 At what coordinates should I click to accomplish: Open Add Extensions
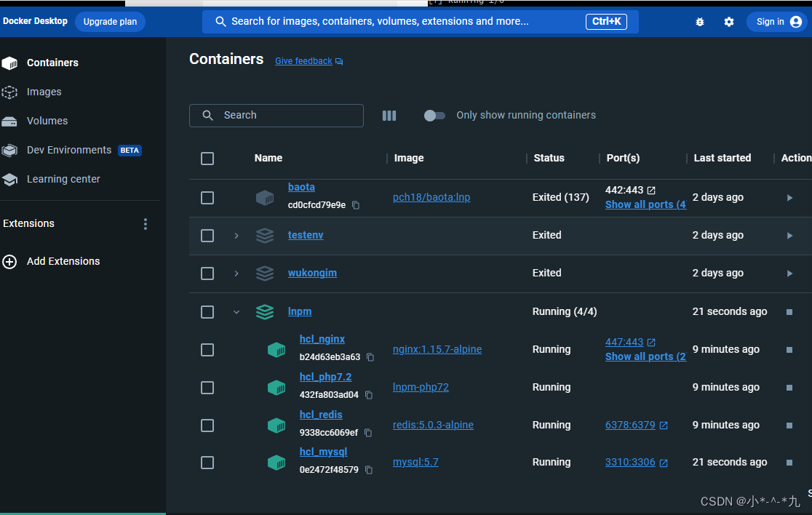tap(63, 261)
